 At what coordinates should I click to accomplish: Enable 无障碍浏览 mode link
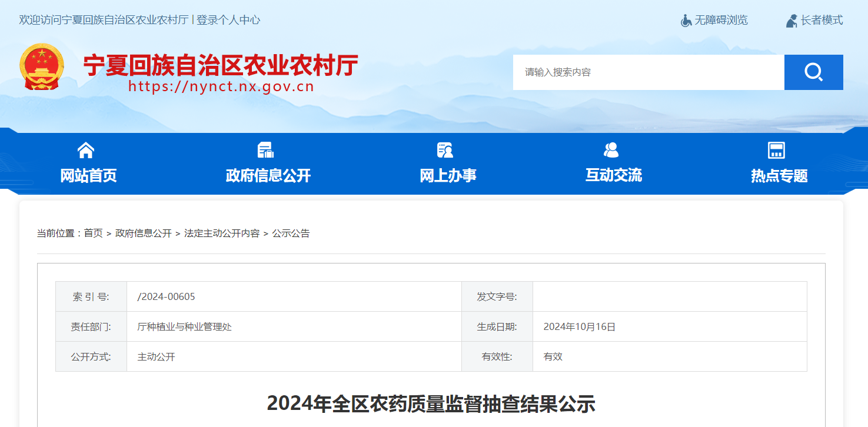(721, 21)
